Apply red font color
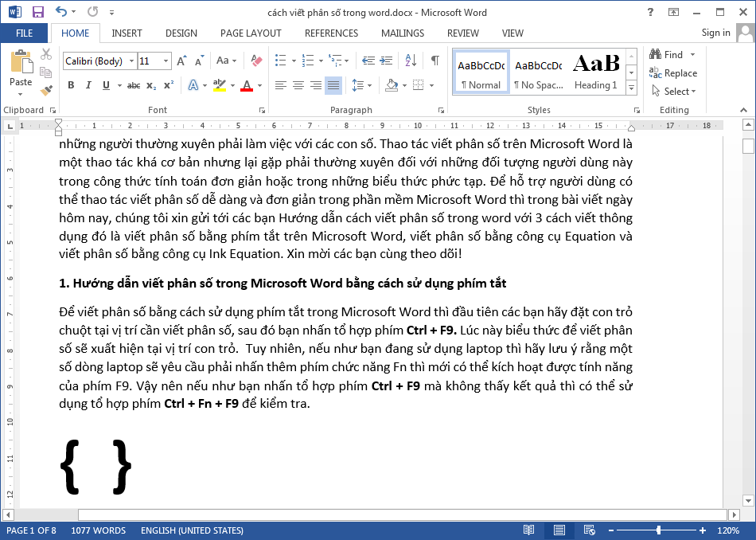756x540 pixels. pyautogui.click(x=247, y=85)
